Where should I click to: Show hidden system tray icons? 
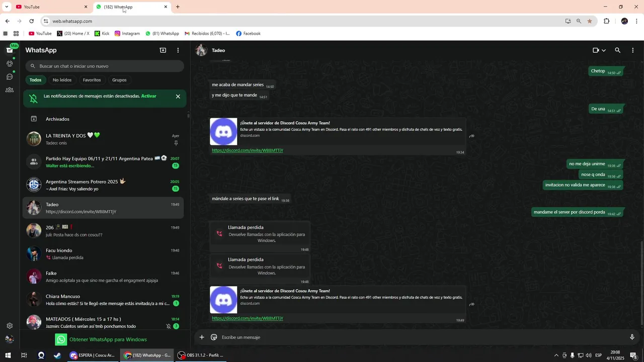[556, 355]
